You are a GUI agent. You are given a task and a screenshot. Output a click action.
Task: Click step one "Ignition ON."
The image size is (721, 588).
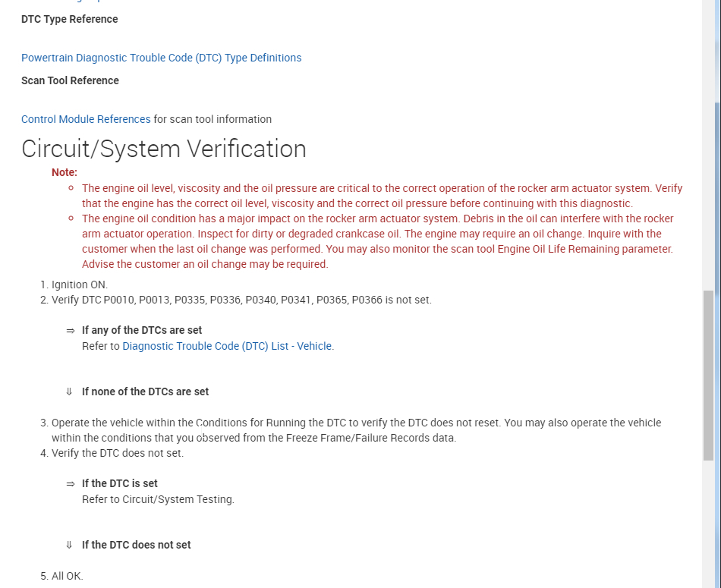pos(79,285)
